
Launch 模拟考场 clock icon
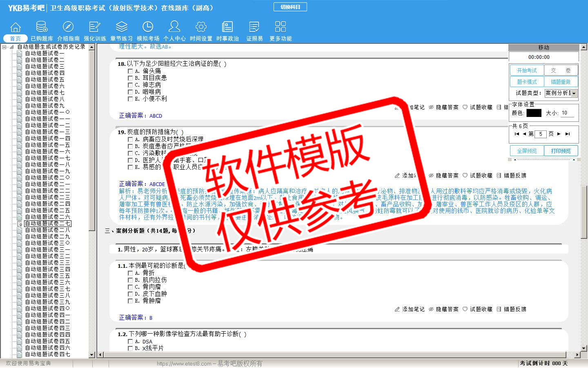pos(148,27)
